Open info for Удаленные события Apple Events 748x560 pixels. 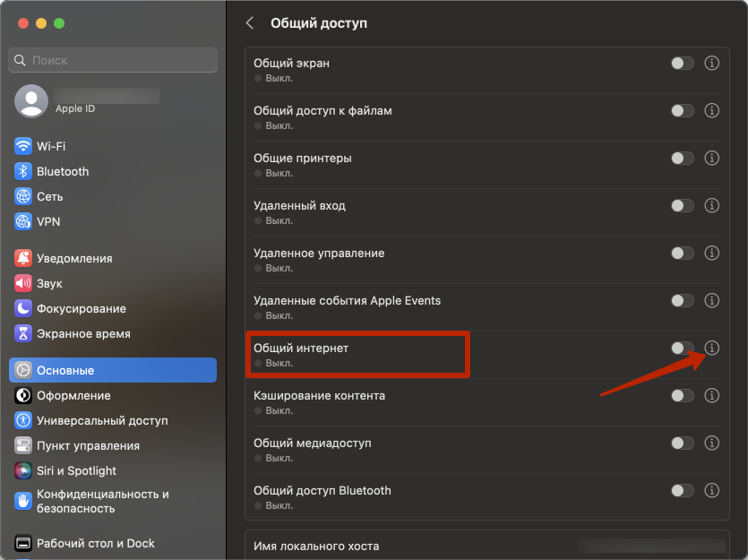tap(712, 300)
